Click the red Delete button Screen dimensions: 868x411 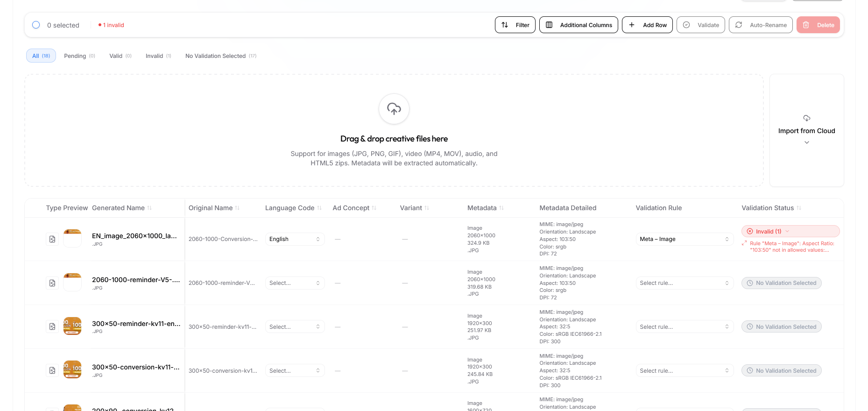818,25
